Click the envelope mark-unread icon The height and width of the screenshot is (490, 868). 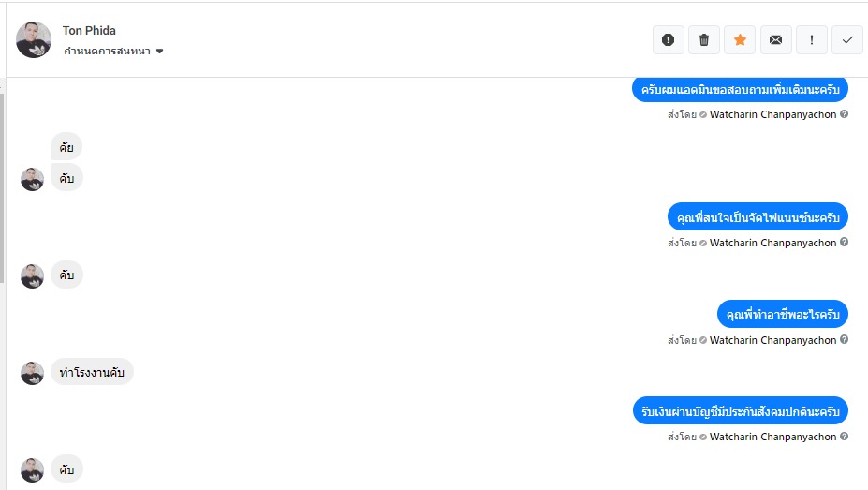click(x=775, y=40)
